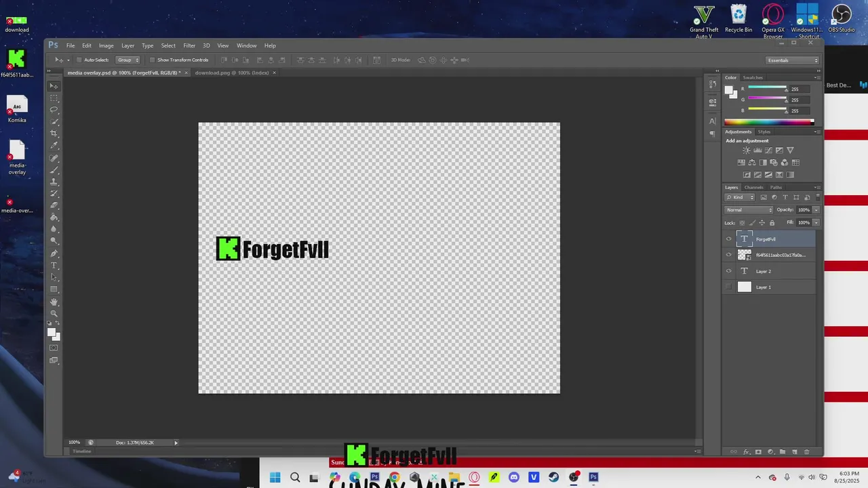Screen dimensions: 868x488
Task: Click the Levels adjustment icon
Action: pos(757,150)
